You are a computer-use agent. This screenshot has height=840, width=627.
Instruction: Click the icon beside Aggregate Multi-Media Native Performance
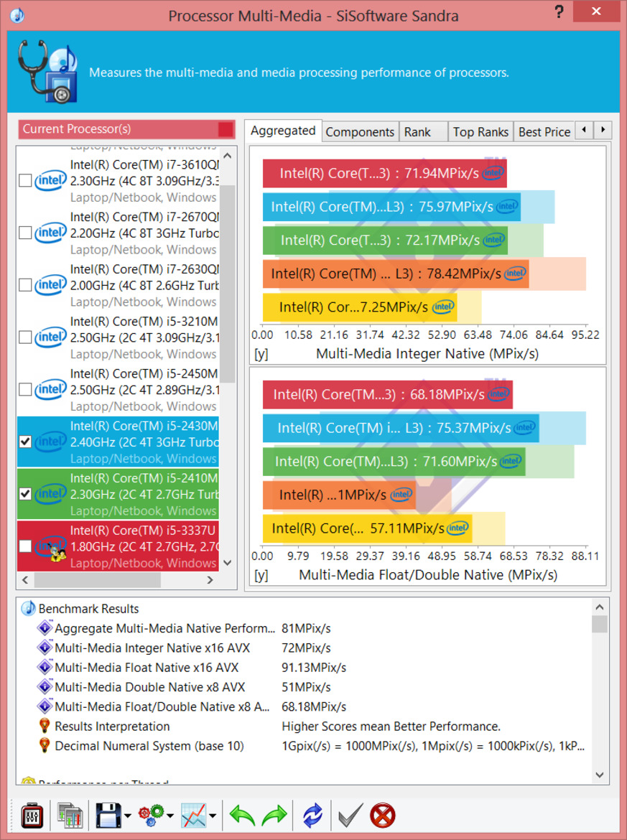[45, 628]
